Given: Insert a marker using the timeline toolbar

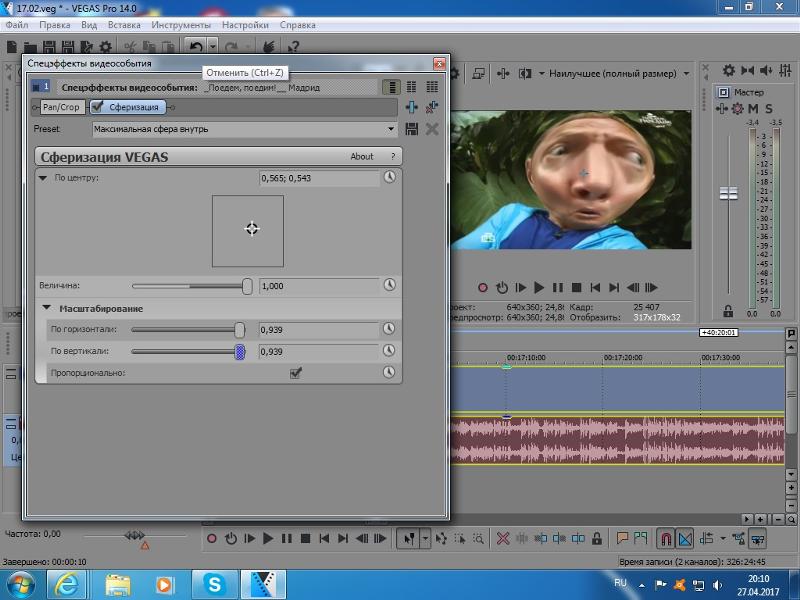Looking at the screenshot, I should point(622,538).
